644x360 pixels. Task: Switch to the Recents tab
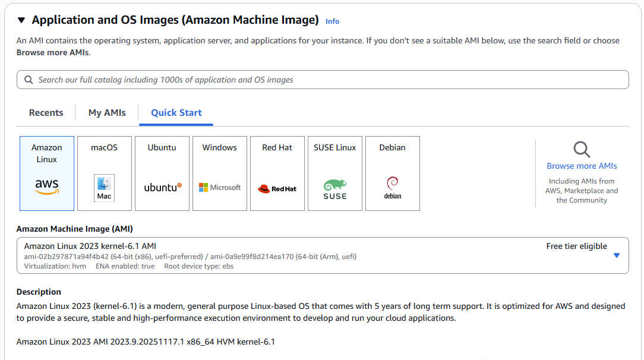pos(46,112)
